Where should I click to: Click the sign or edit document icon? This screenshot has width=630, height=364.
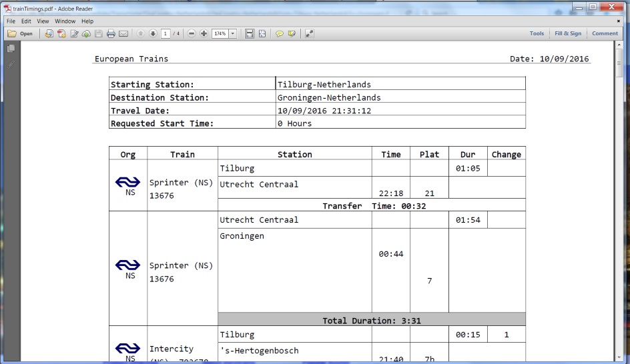coord(74,34)
